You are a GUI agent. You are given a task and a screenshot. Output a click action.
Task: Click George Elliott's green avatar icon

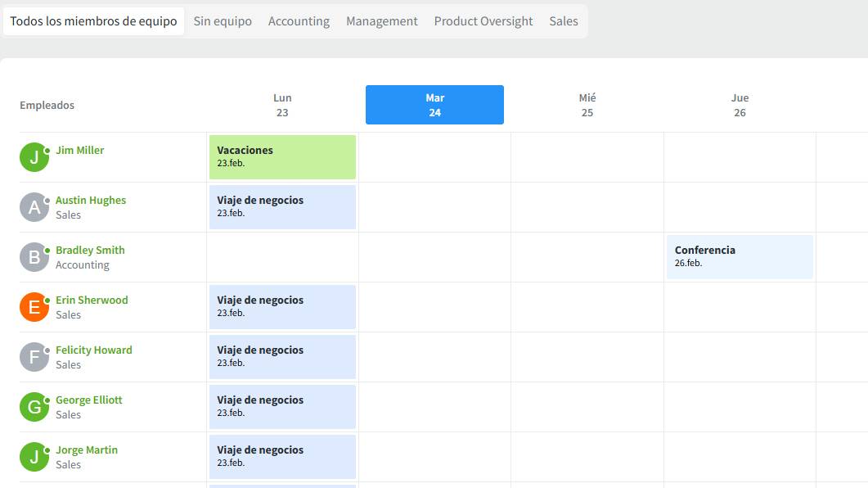click(x=34, y=407)
